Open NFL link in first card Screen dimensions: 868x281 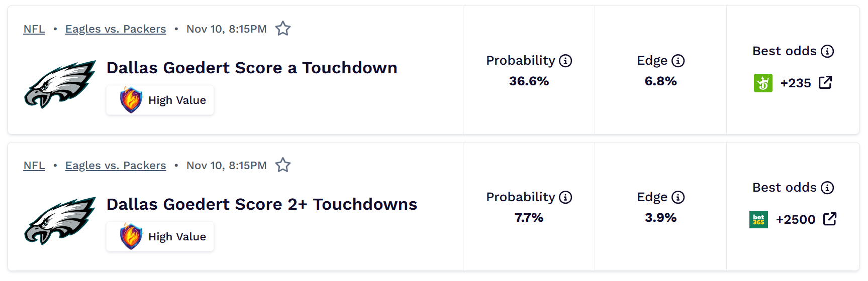click(34, 29)
